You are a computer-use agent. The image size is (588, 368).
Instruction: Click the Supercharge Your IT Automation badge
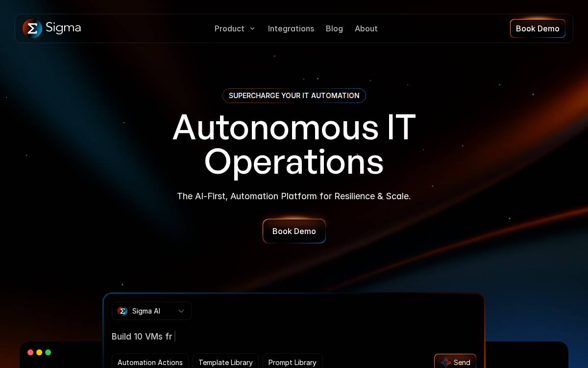(294, 96)
